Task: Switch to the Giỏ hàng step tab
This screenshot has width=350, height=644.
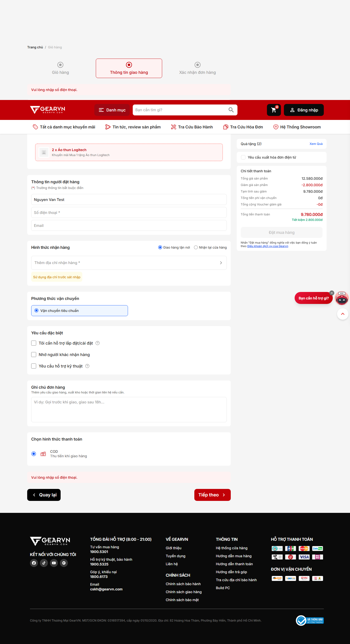Action: click(60, 68)
